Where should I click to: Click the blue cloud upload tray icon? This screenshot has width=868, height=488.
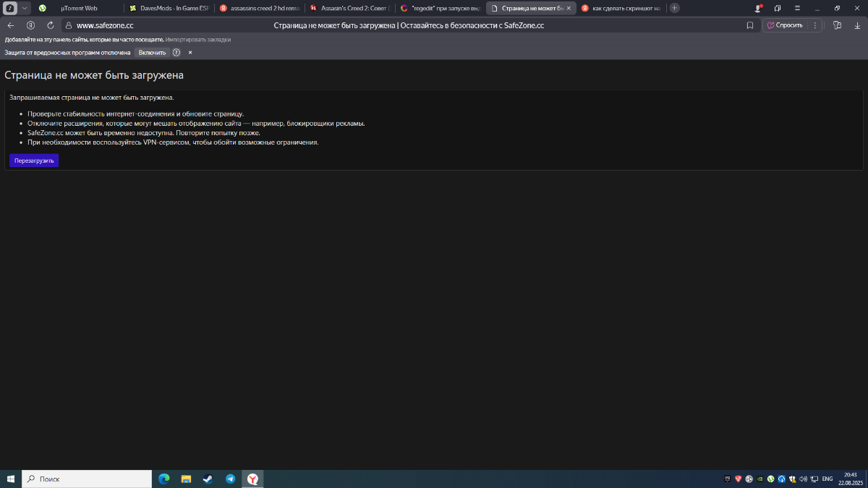click(x=782, y=479)
